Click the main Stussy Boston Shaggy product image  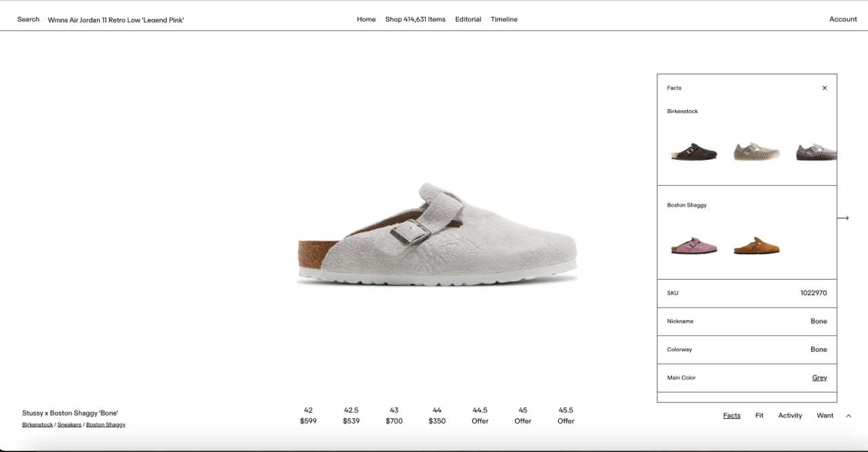(437, 233)
